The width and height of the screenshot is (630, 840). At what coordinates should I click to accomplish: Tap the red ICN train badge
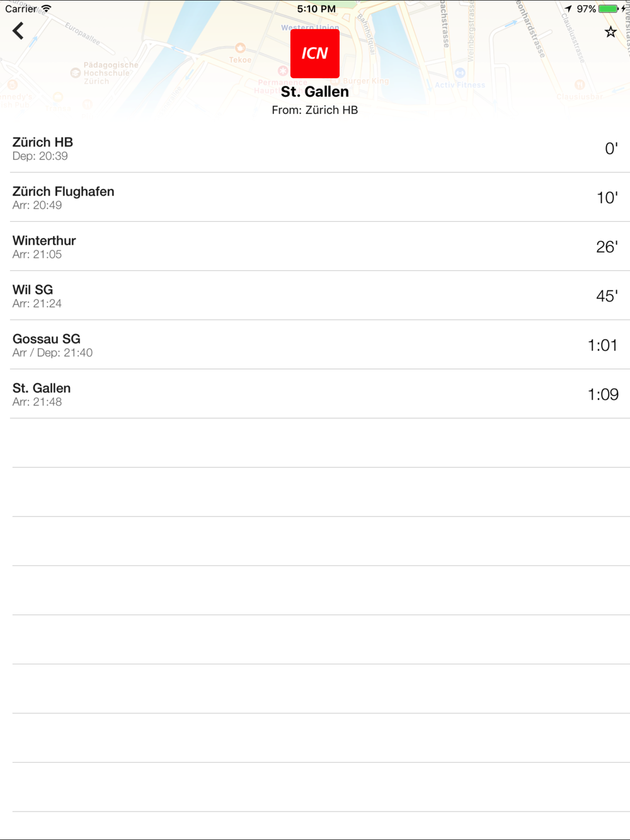315,54
